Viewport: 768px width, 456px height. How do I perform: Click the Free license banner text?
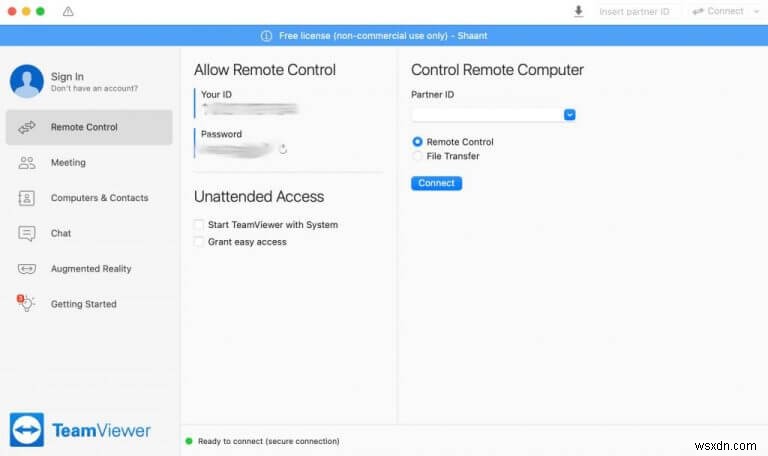383,36
